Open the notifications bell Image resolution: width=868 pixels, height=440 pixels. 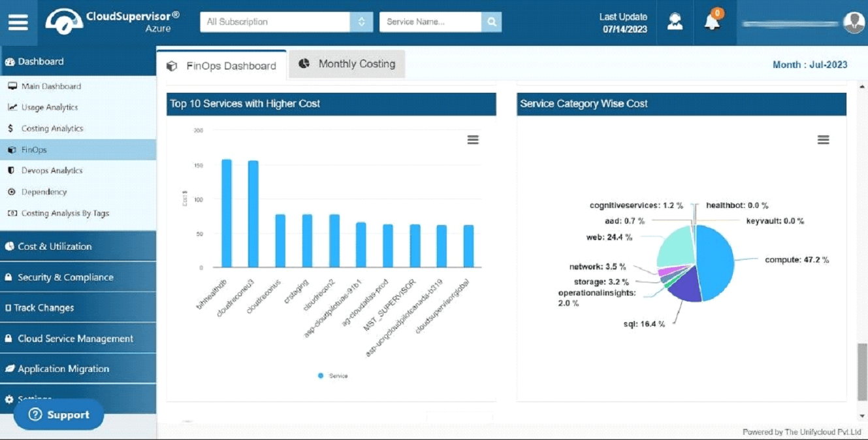(x=712, y=22)
